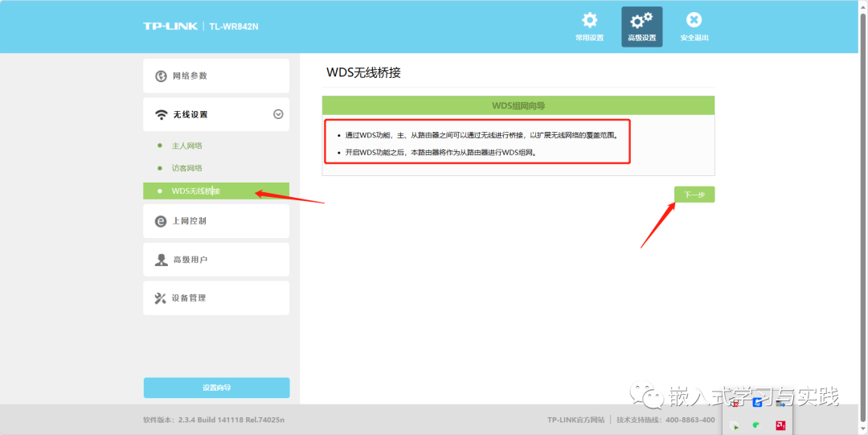Collapse the 无线设置 chevron arrow
This screenshot has height=435, width=868.
click(x=278, y=114)
